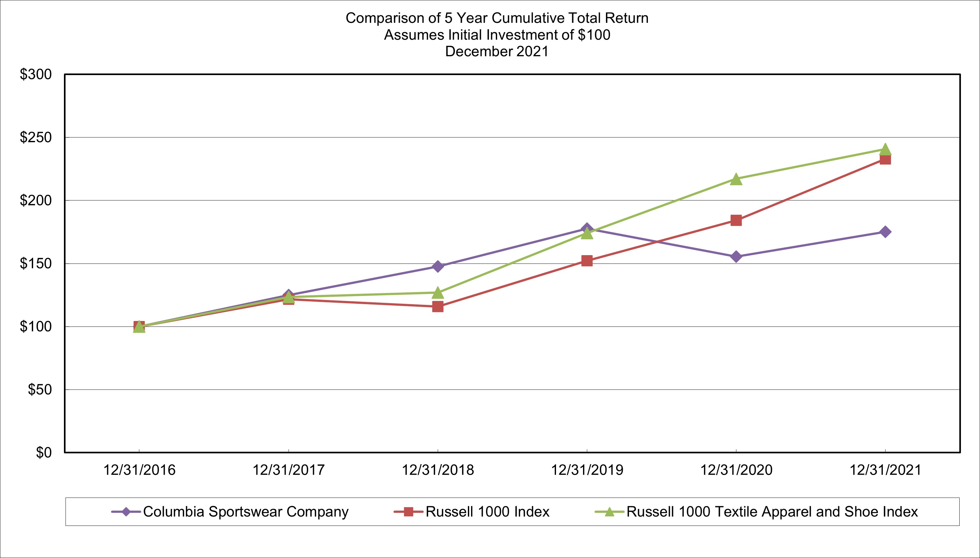Click the Columbia Sportswear Company legend entry
The image size is (980, 558).
(x=230, y=512)
